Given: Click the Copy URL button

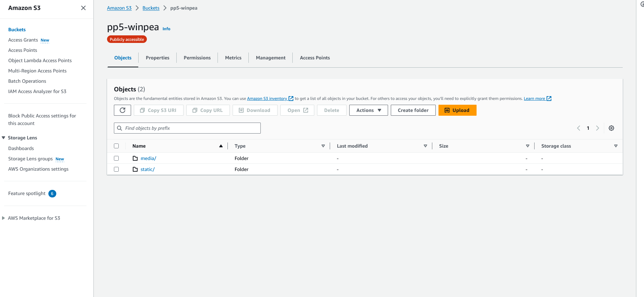Looking at the screenshot, I should click(208, 110).
